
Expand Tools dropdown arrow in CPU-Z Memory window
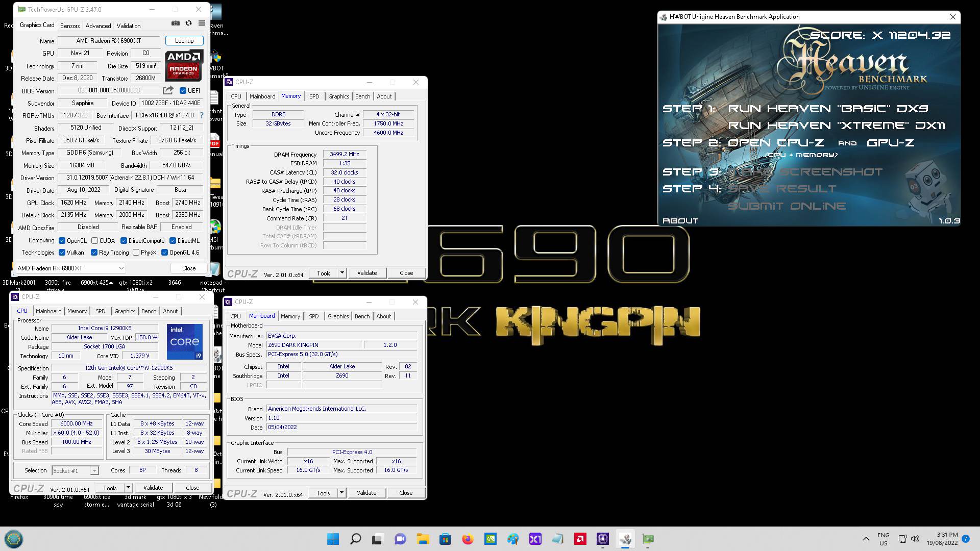(x=342, y=273)
